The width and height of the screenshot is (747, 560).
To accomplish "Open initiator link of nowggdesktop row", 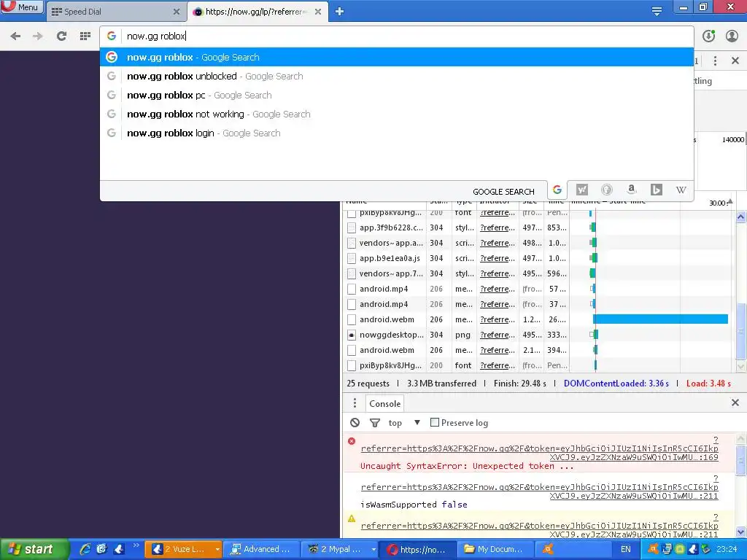I will coord(498,335).
